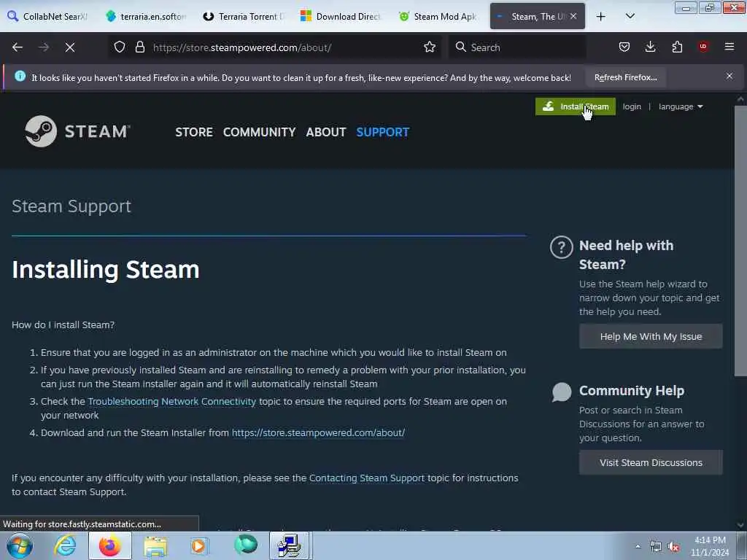Switch to the Download Direct tab

[x=341, y=17]
